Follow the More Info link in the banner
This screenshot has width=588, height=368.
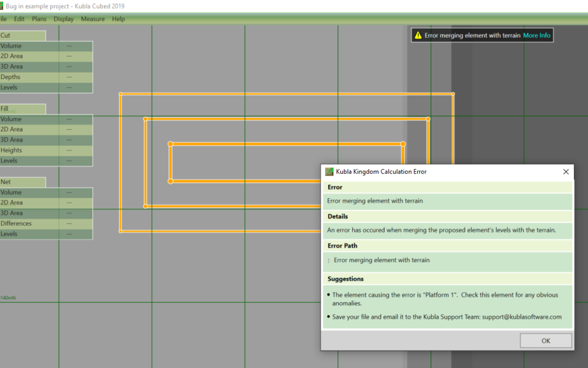(x=537, y=35)
